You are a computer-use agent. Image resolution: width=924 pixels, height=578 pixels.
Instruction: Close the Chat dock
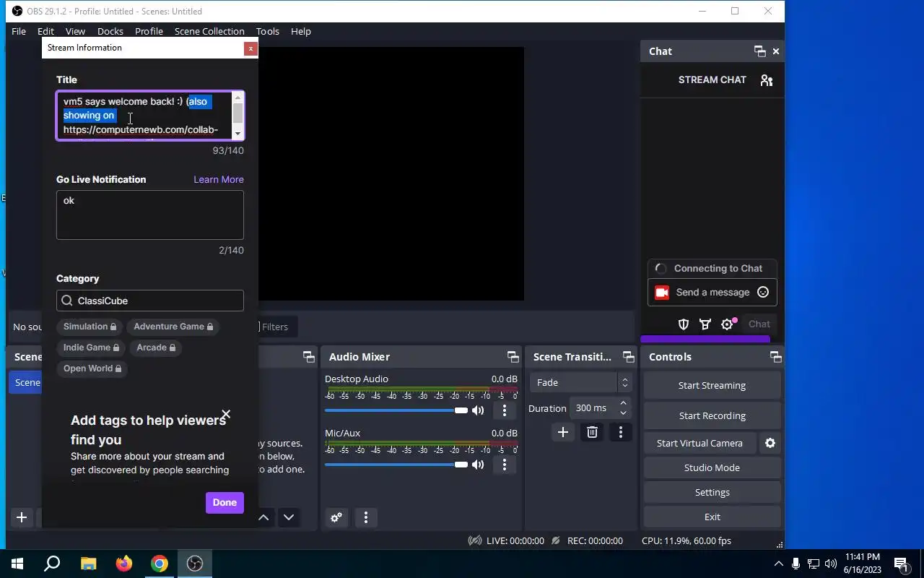coord(776,51)
